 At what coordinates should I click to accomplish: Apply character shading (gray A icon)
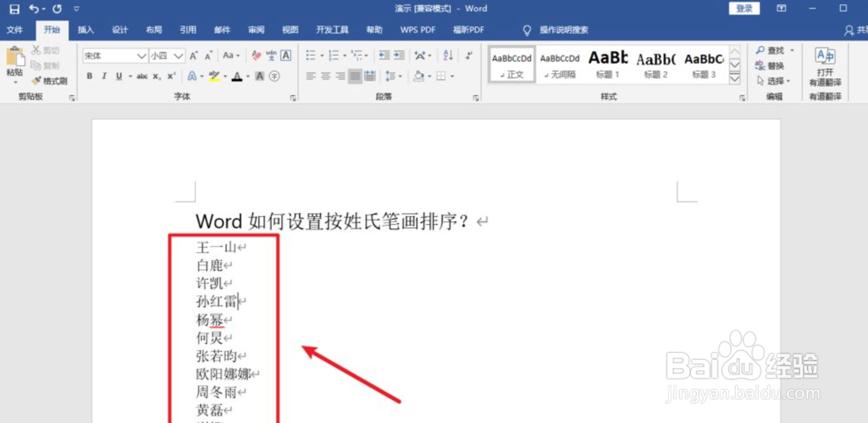[260, 76]
